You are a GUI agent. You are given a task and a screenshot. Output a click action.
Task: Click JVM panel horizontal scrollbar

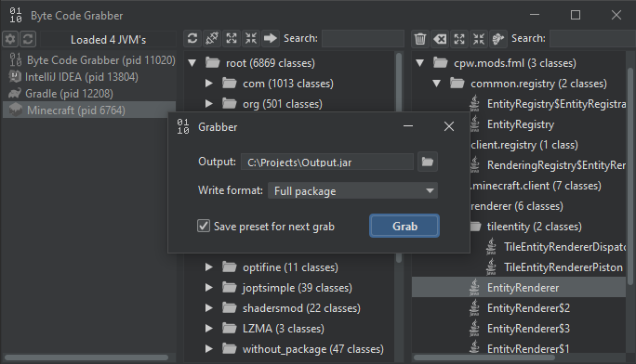pyautogui.click(x=86, y=357)
